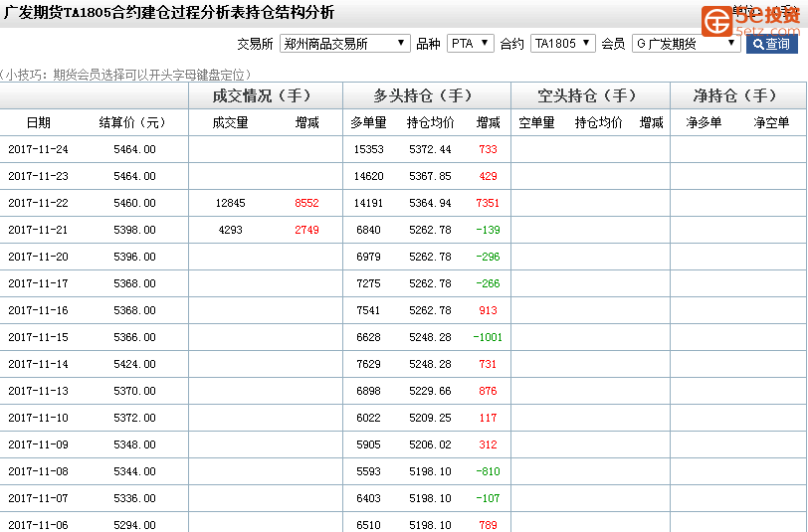
Task: Click the volume value 12845
Action: (x=230, y=203)
